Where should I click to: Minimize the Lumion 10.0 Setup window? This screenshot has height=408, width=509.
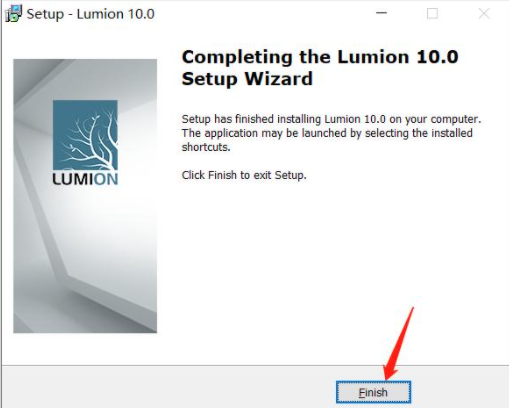tap(381, 13)
